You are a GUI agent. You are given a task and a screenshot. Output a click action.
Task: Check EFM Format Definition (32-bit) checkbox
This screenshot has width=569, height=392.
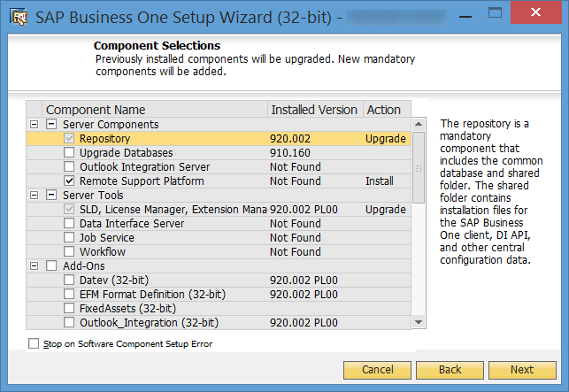coord(69,294)
